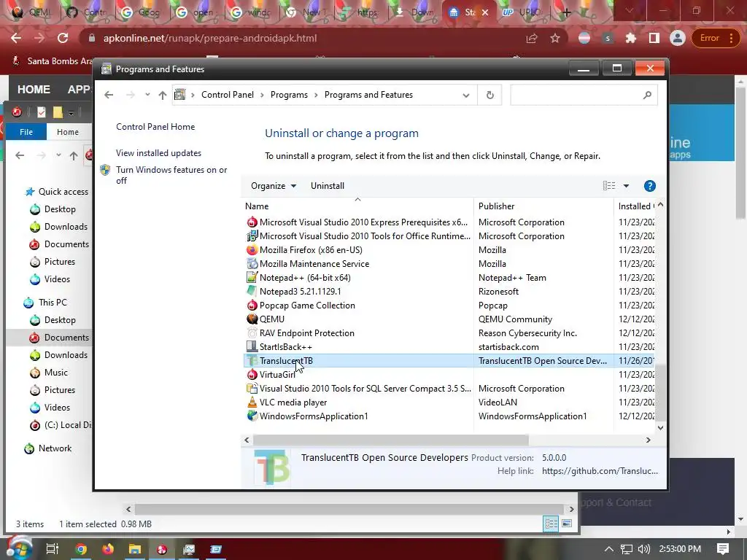Click the volume icon in system tray

[644, 549]
